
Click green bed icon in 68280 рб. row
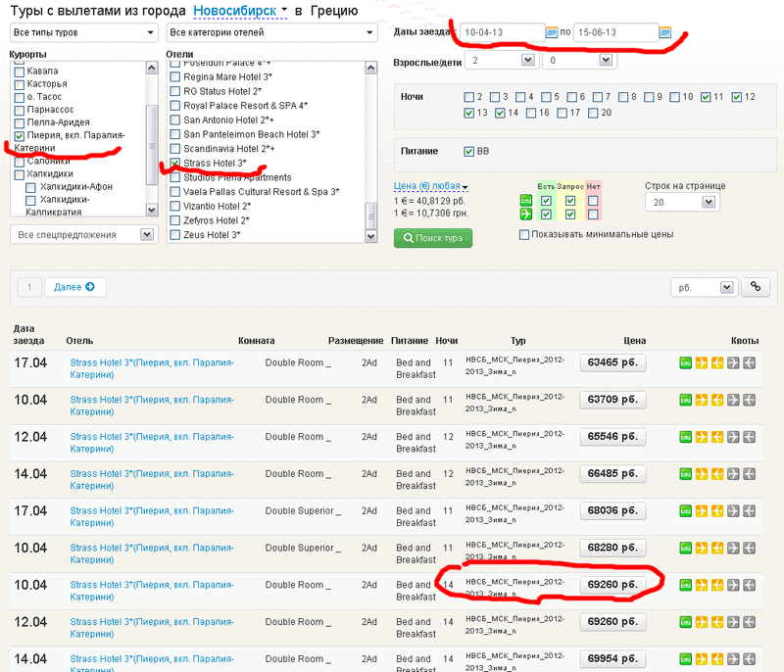685,548
